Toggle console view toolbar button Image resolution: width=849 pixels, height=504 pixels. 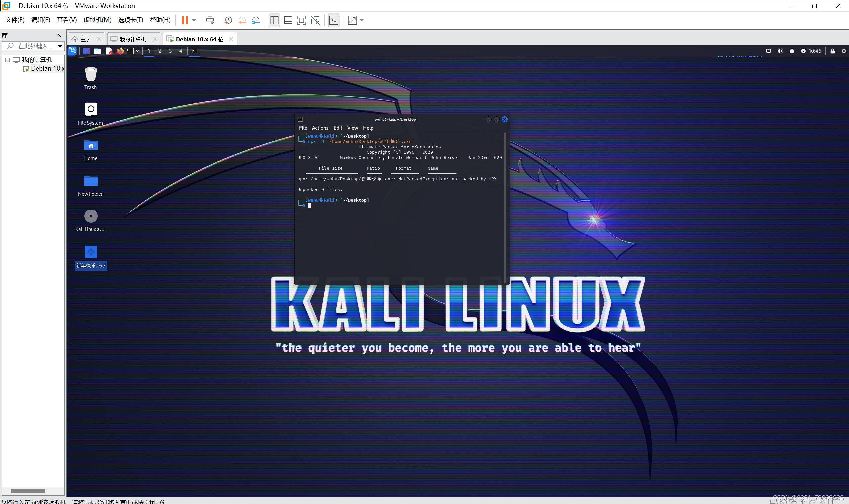pyautogui.click(x=334, y=20)
